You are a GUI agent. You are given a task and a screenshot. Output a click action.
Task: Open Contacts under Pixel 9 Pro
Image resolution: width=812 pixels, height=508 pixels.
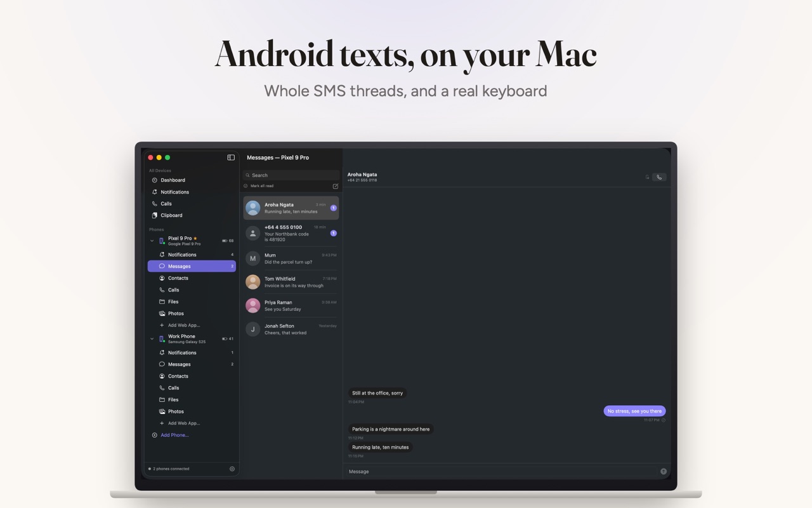(192, 278)
